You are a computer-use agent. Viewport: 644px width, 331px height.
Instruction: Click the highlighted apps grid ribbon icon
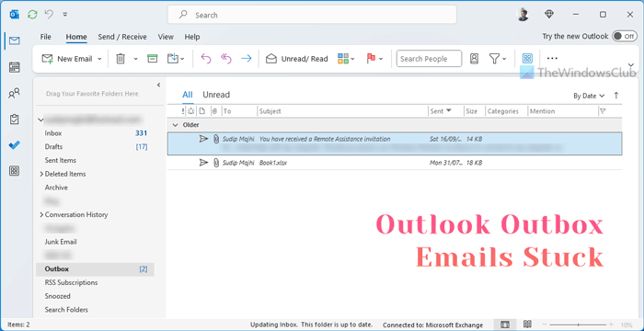pyautogui.click(x=527, y=59)
